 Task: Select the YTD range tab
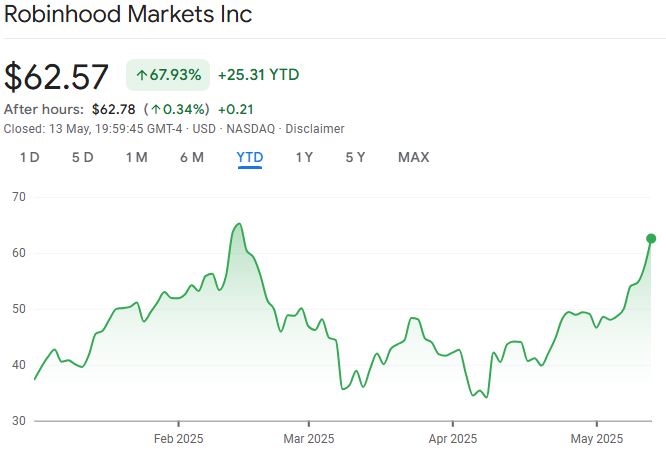coord(249,157)
